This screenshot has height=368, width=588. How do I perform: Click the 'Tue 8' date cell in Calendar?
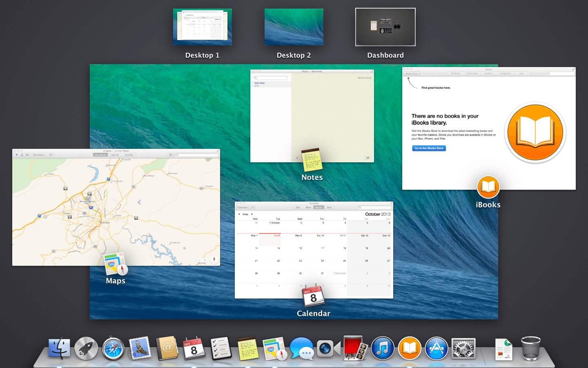click(270, 240)
